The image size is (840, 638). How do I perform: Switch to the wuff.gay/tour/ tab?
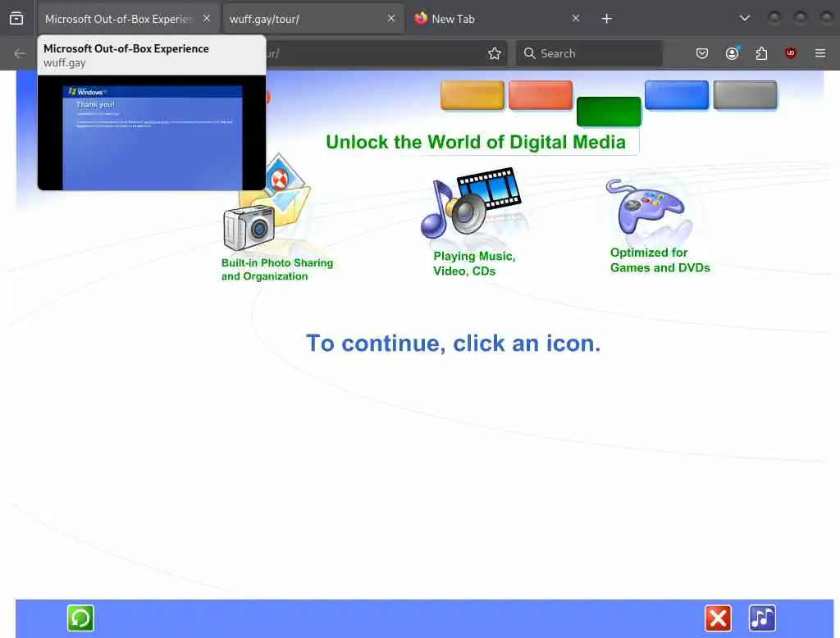coord(313,19)
